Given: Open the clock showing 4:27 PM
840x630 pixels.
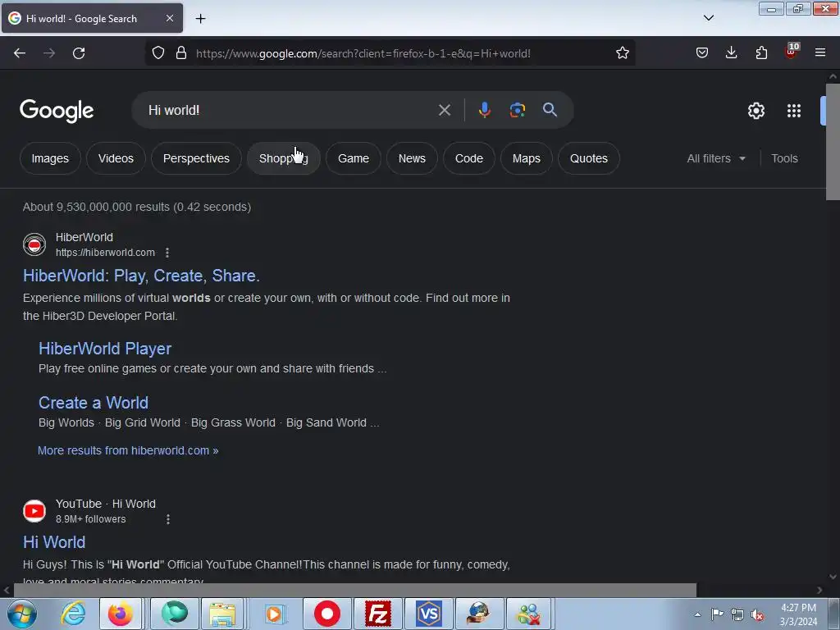Looking at the screenshot, I should 798,614.
